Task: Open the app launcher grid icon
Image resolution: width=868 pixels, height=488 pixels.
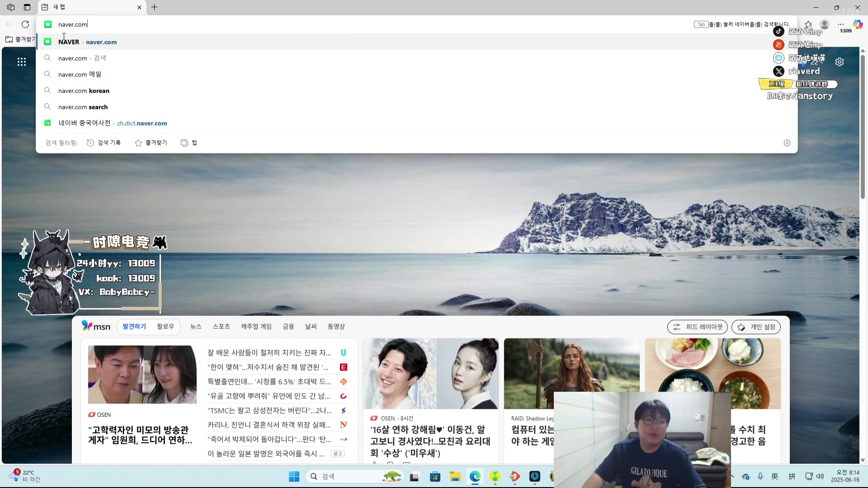Action: point(22,62)
